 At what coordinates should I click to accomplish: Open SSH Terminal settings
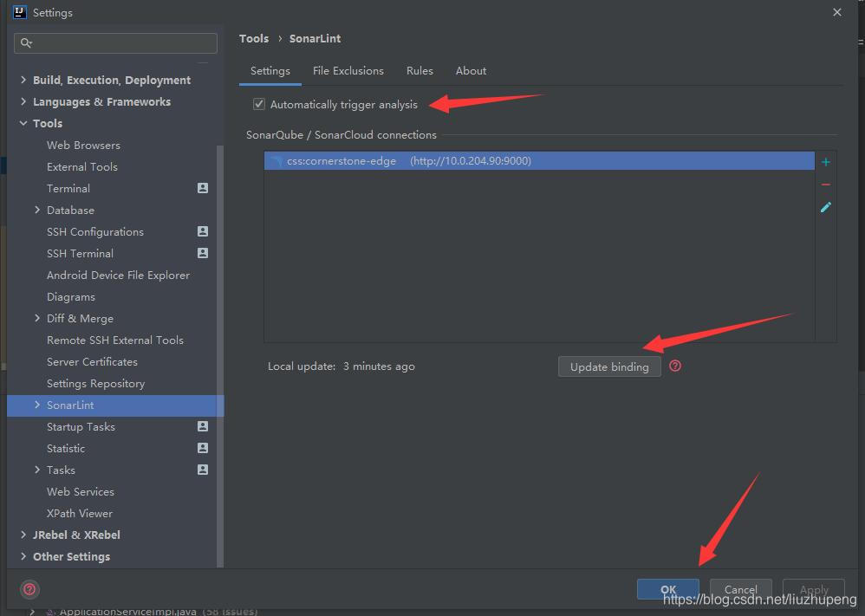(80, 254)
